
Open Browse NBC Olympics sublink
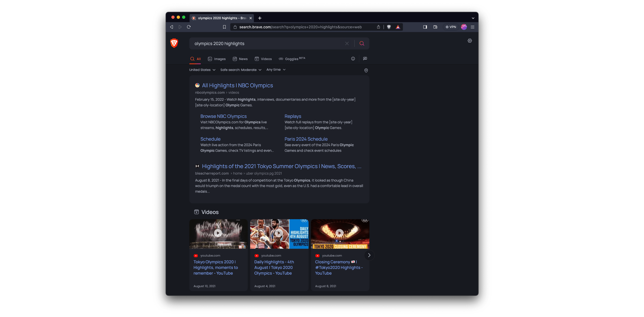pos(223,116)
